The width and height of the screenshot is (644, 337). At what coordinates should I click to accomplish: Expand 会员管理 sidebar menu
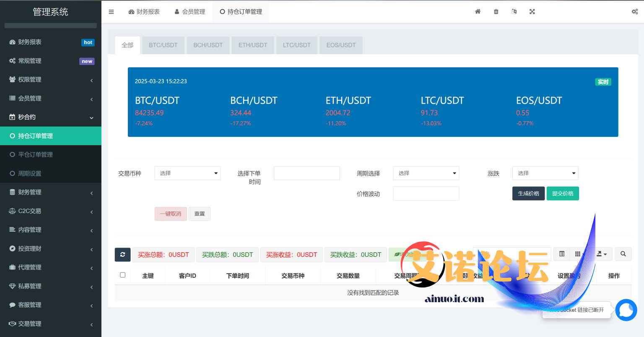51,98
